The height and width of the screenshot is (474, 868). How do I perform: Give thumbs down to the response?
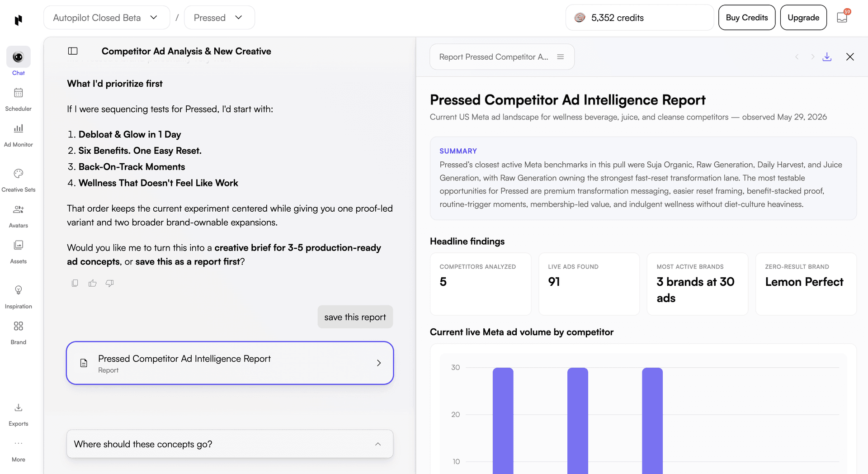point(110,283)
